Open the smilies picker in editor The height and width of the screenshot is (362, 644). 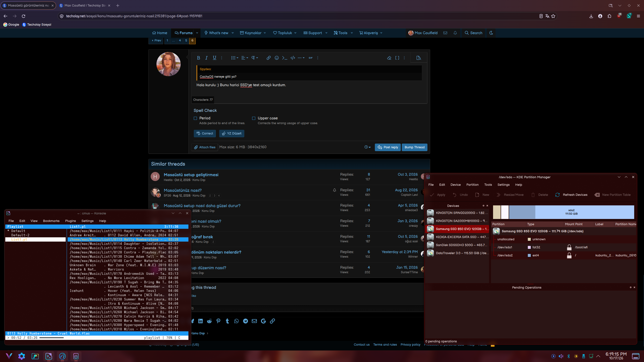[277, 58]
